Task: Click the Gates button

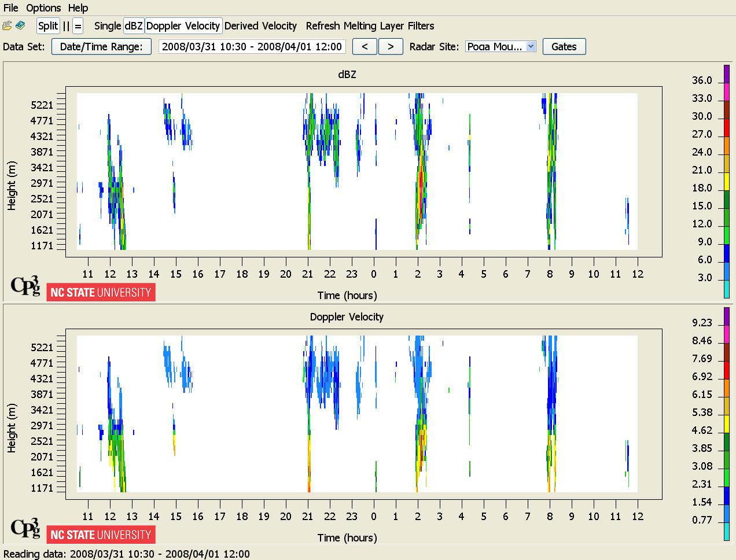Action: click(564, 47)
